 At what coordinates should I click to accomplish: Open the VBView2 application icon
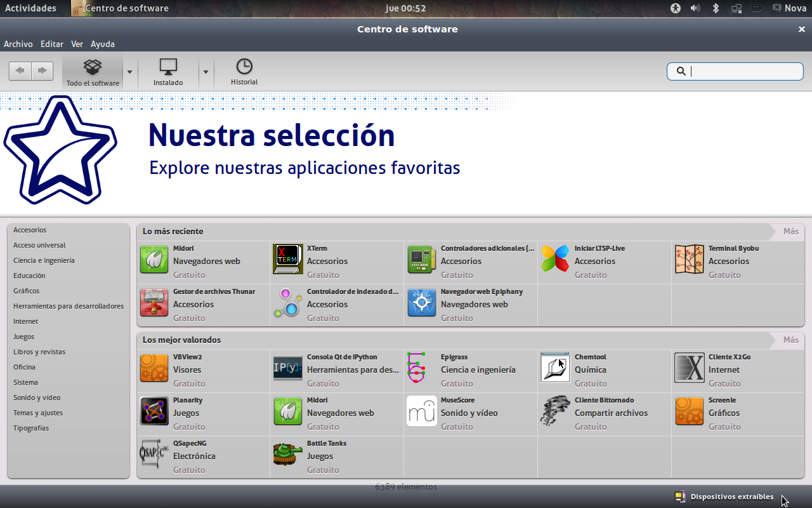pyautogui.click(x=154, y=368)
